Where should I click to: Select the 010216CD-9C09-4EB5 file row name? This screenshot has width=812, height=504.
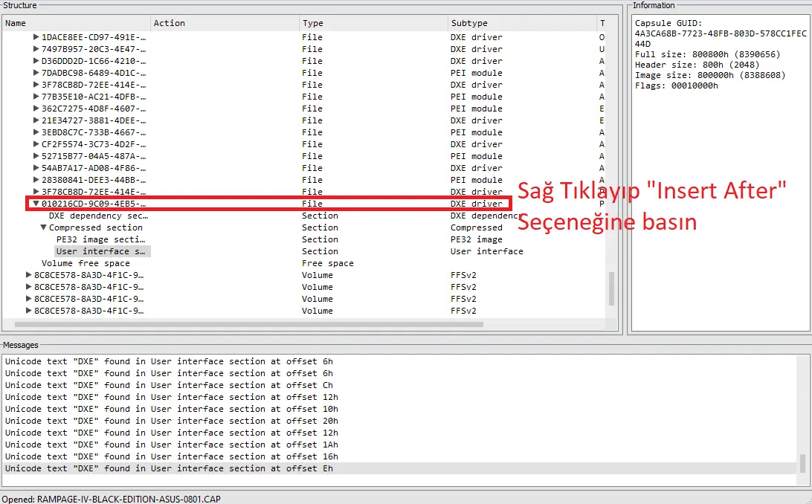[x=94, y=204]
